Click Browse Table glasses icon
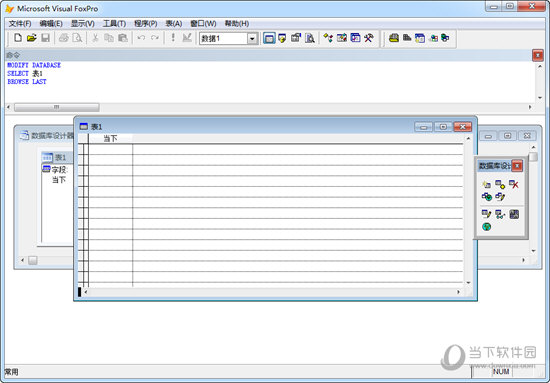The height and width of the screenshot is (383, 550). tap(500, 214)
